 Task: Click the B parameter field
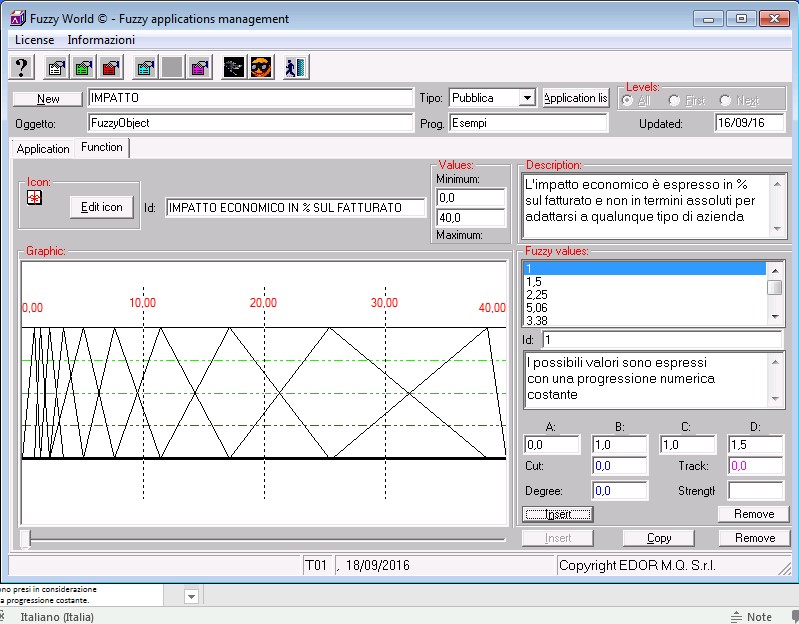coord(620,445)
